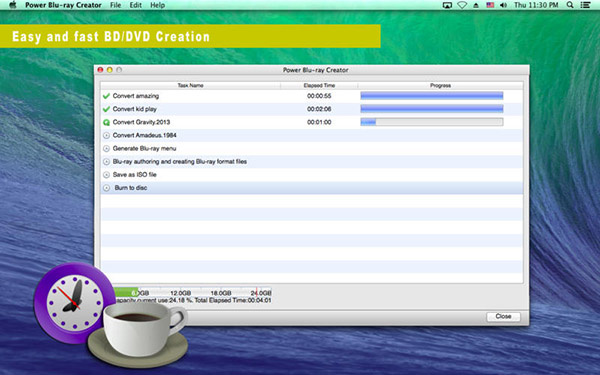The width and height of the screenshot is (600, 375).
Task: Open the Power Blu-ray Creator app menu
Action: [63, 5]
